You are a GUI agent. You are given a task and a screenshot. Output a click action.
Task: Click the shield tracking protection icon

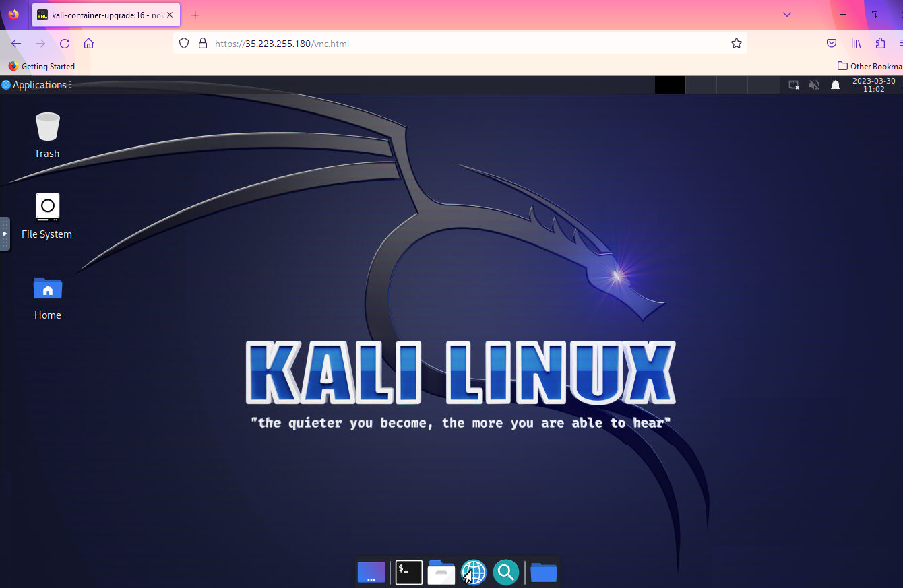(x=184, y=44)
